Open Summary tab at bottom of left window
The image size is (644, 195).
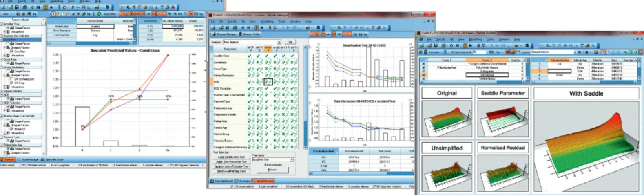tap(8, 159)
